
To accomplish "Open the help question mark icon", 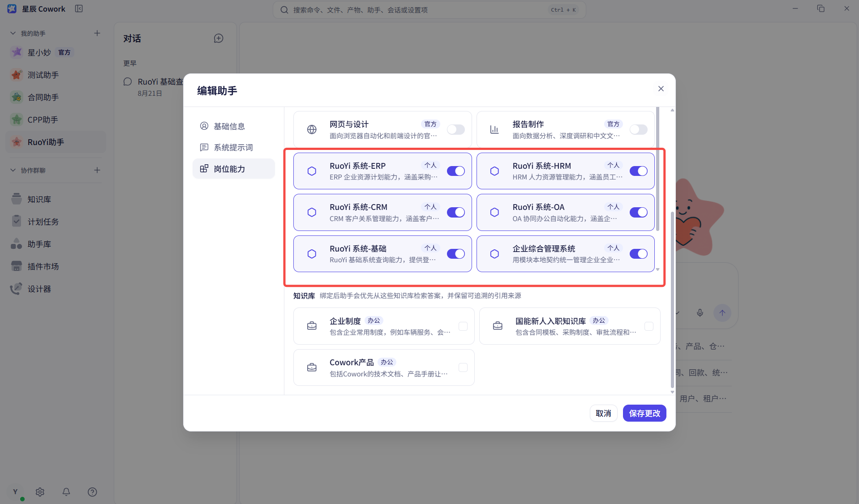I will coord(92,492).
